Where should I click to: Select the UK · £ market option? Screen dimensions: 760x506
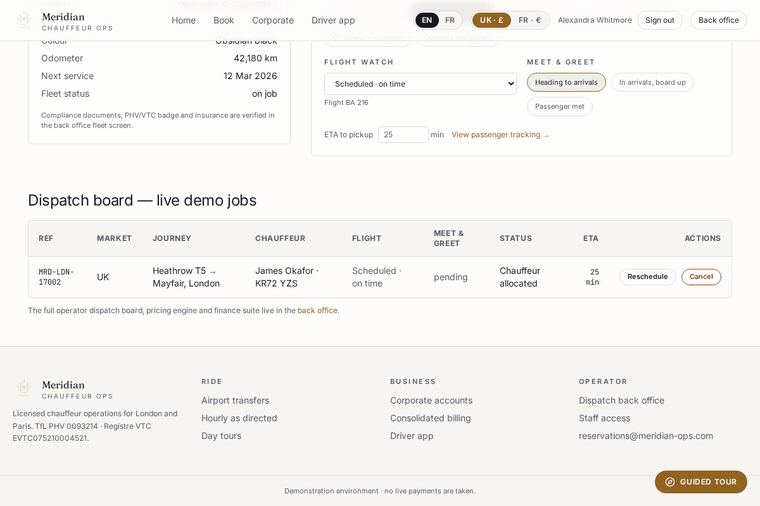[x=491, y=20]
